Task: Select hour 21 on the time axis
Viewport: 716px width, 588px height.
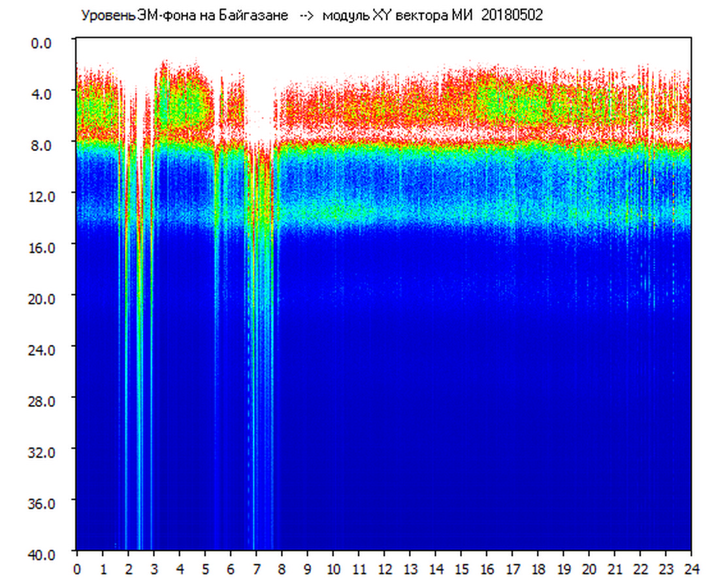Action: (615, 568)
